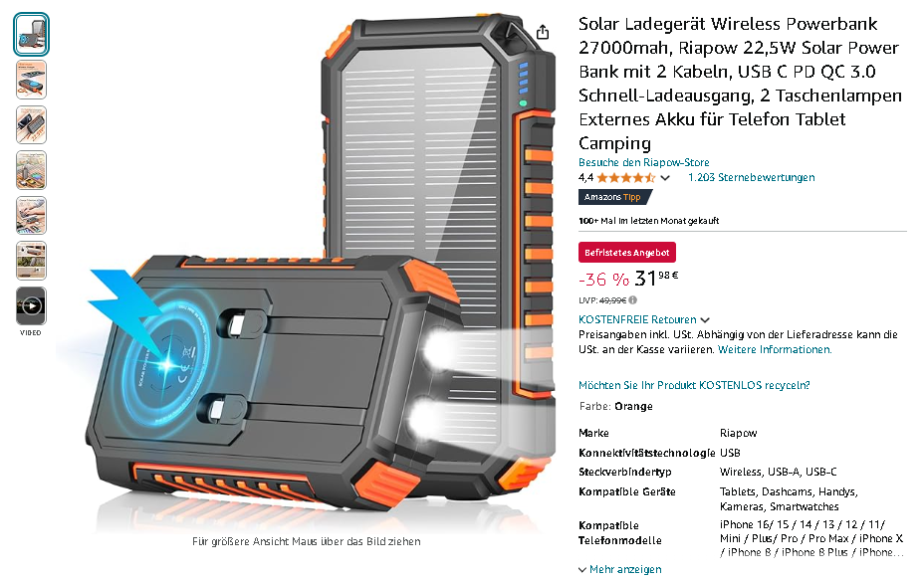Select the sixth product thumbnail
The width and height of the screenshot is (924, 581).
(x=31, y=261)
